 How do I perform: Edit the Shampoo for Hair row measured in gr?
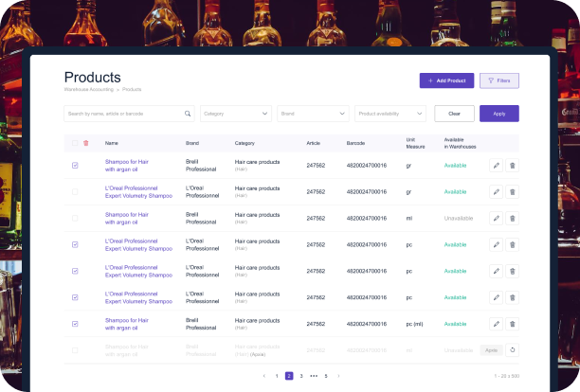pyautogui.click(x=497, y=165)
